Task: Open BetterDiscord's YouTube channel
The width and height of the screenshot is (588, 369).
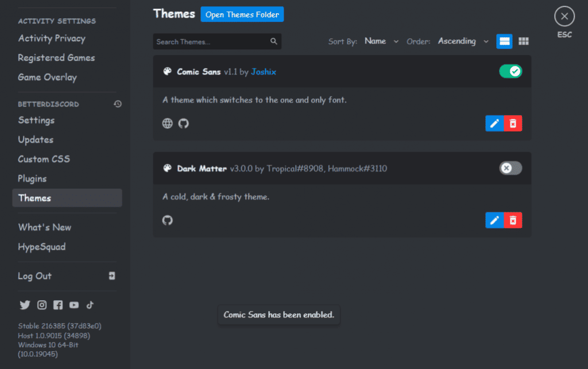Action: tap(73, 305)
